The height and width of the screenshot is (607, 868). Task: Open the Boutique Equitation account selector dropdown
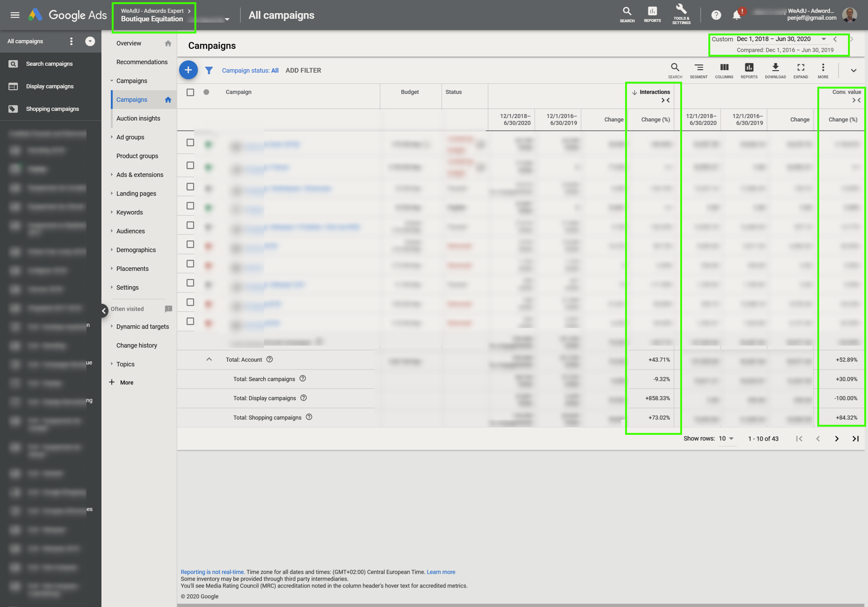point(227,19)
